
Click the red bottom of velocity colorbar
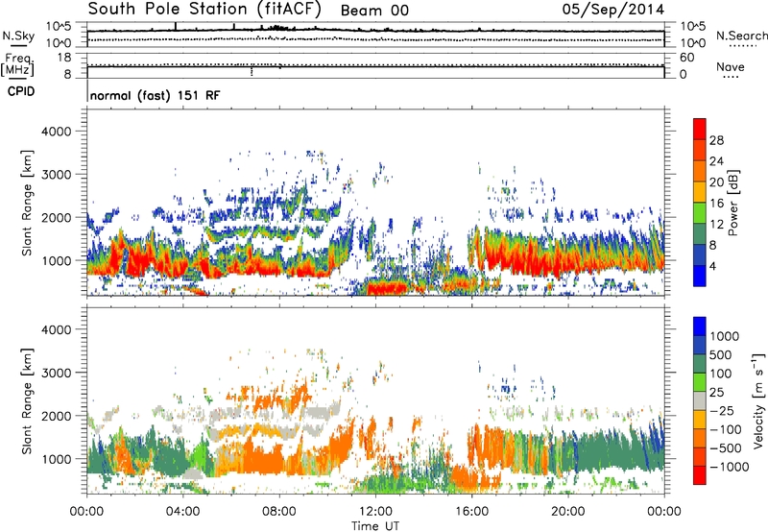(700, 475)
